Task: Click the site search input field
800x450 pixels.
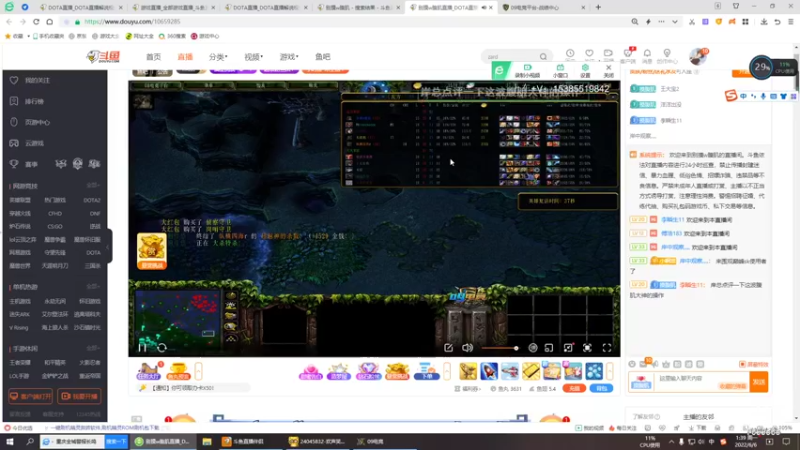Action: 510,57
